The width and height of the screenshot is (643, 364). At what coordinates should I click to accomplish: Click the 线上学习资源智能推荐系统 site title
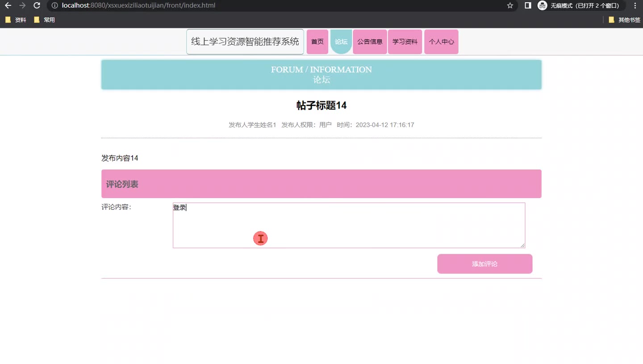[245, 42]
